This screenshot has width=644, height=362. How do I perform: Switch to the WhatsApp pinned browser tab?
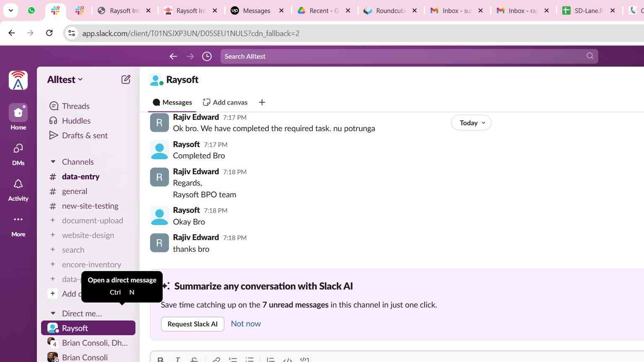(x=31, y=10)
